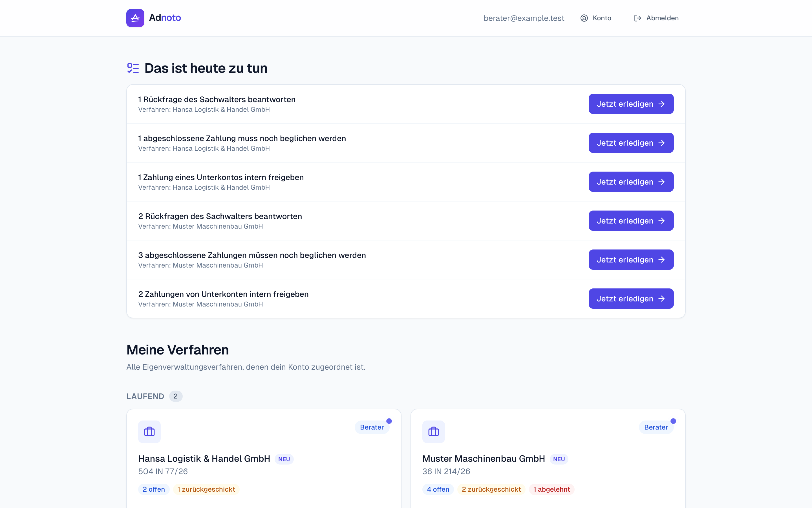This screenshot has height=508, width=812.
Task: Click the Adnoto logo icon
Action: (135, 18)
